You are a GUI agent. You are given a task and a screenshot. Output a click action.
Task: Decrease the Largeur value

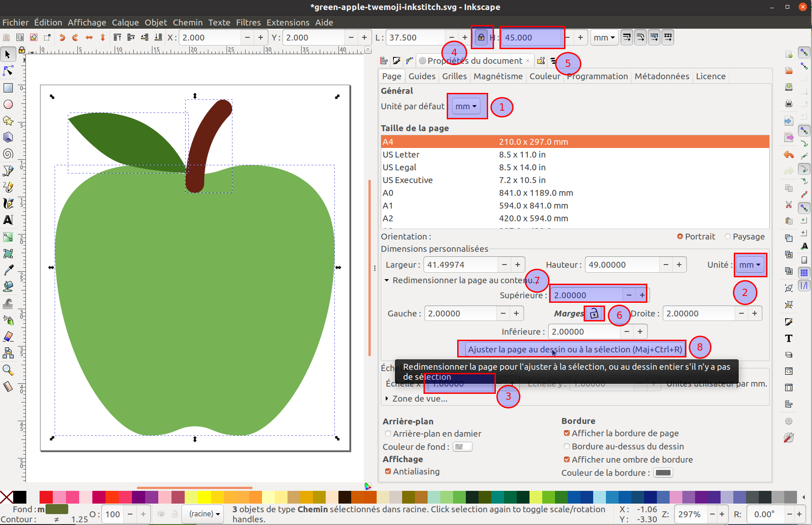pyautogui.click(x=504, y=265)
